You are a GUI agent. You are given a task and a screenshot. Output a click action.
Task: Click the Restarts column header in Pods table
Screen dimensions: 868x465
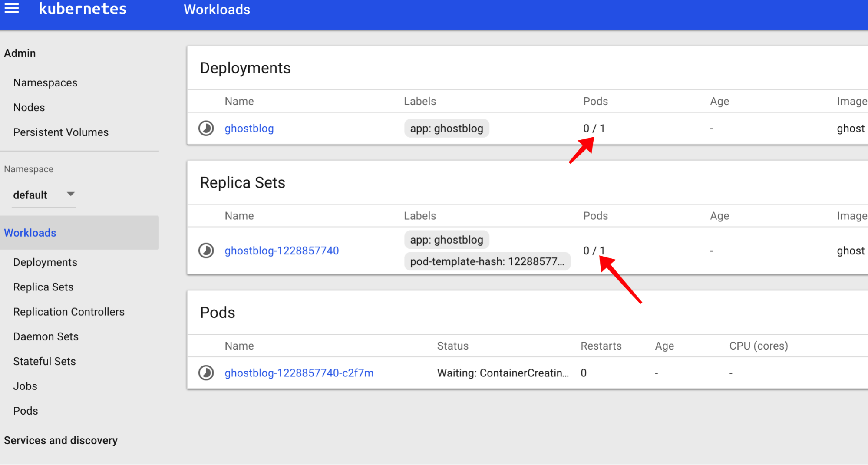[601, 346]
